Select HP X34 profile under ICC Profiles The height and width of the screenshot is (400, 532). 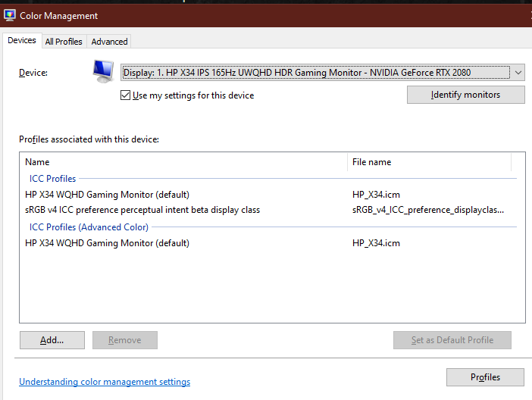[x=107, y=195]
